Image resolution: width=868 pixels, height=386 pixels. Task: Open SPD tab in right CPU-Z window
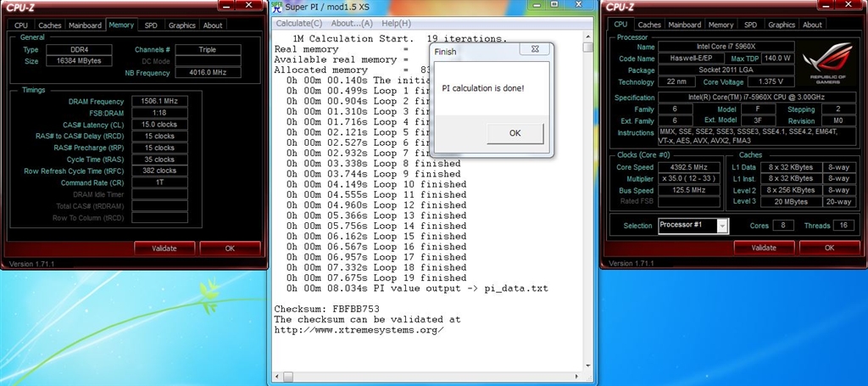pyautogui.click(x=750, y=25)
